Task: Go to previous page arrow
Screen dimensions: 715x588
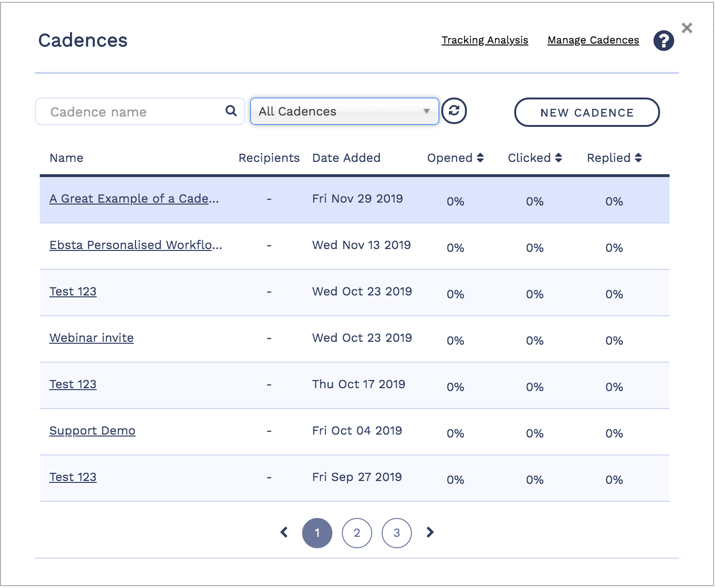Action: [x=284, y=532]
